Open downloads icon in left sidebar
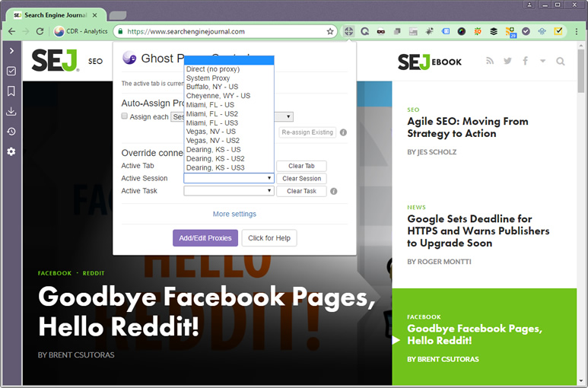This screenshot has height=388, width=588. [11, 111]
